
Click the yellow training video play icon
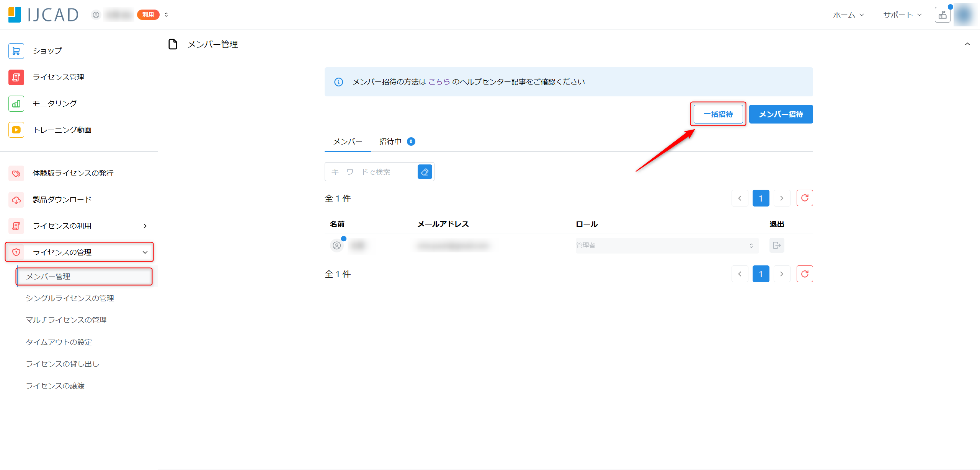click(16, 130)
